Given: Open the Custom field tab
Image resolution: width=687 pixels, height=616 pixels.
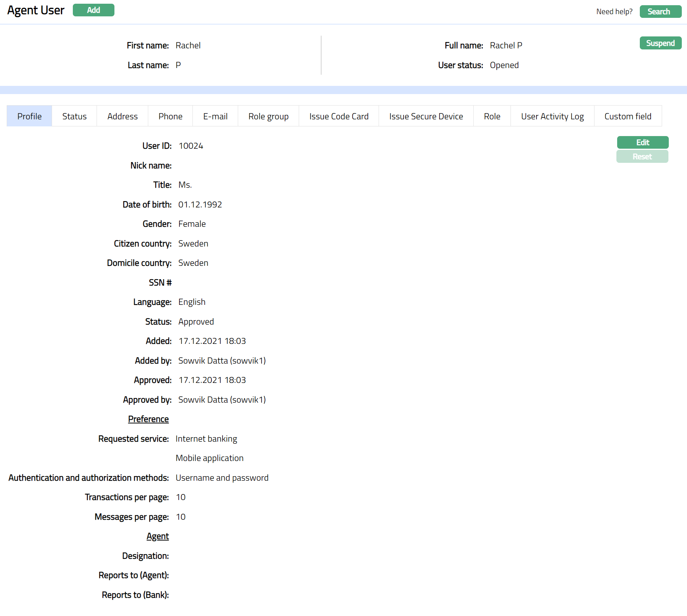Looking at the screenshot, I should [628, 116].
